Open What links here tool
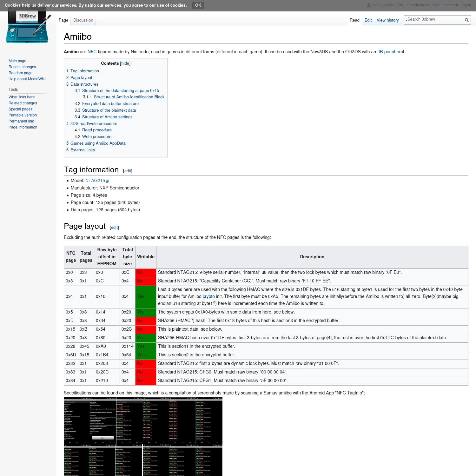This screenshot has height=476, width=476. [x=22, y=97]
